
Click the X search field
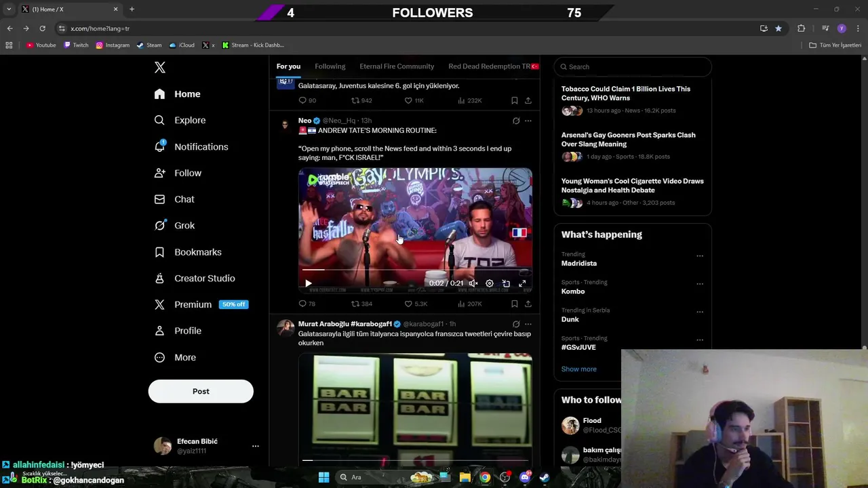(633, 66)
